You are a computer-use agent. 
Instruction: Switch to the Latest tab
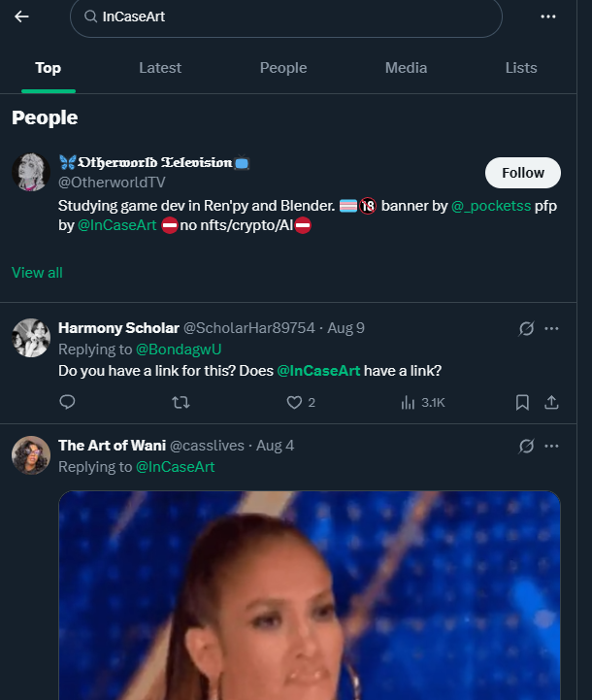point(160,68)
